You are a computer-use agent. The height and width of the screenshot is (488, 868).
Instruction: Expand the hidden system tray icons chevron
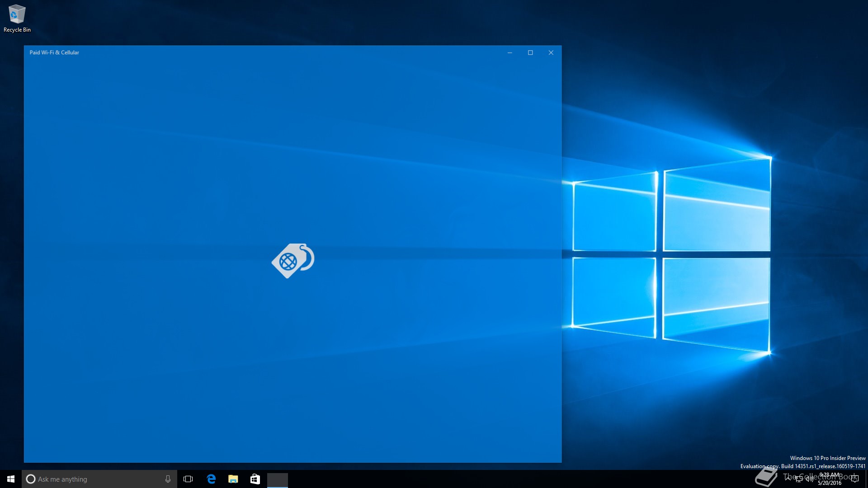[788, 479]
